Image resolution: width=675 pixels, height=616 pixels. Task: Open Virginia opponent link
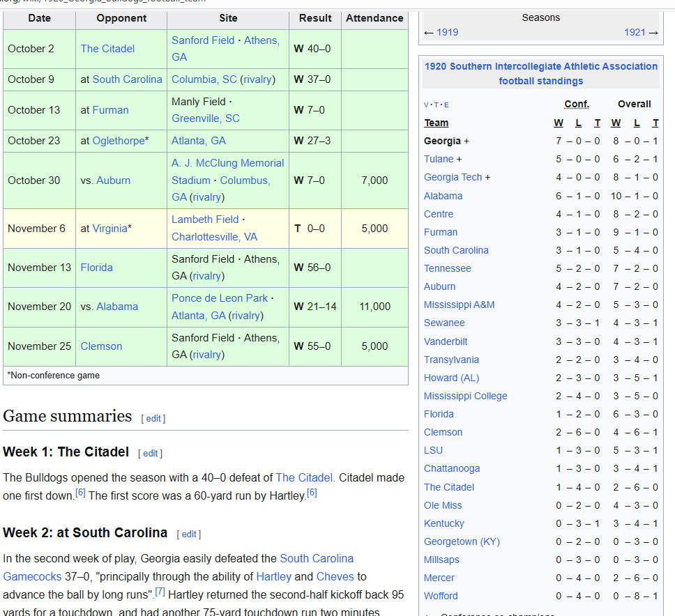[x=109, y=229]
